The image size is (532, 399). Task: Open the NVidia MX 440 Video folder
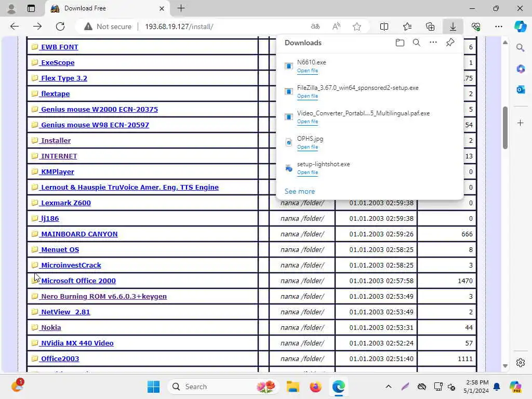[x=77, y=343]
